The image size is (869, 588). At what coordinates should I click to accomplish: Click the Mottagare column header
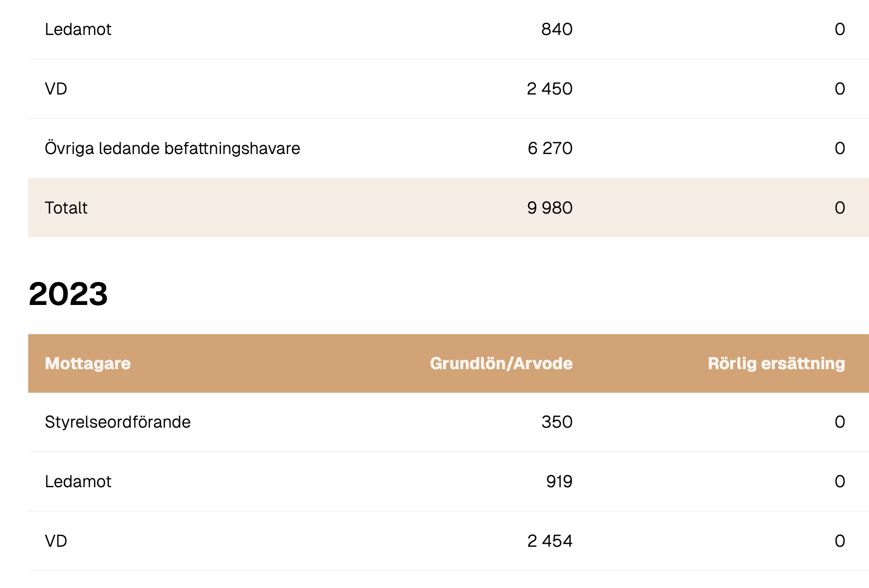(x=88, y=363)
